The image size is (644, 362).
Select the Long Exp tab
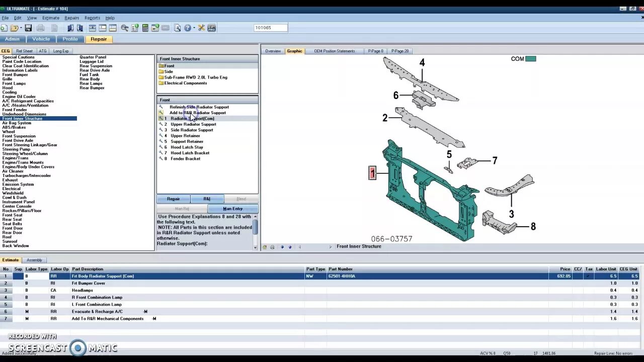(61, 51)
